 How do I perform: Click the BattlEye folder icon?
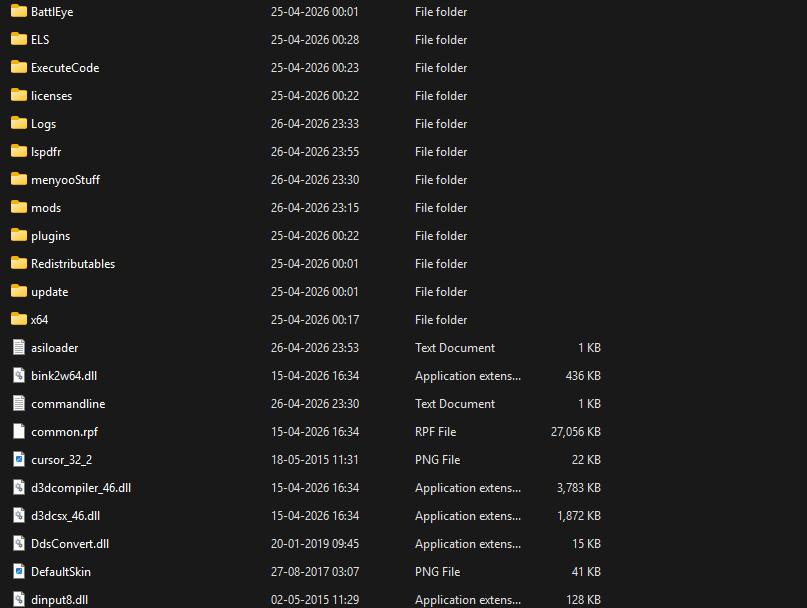[x=18, y=12]
